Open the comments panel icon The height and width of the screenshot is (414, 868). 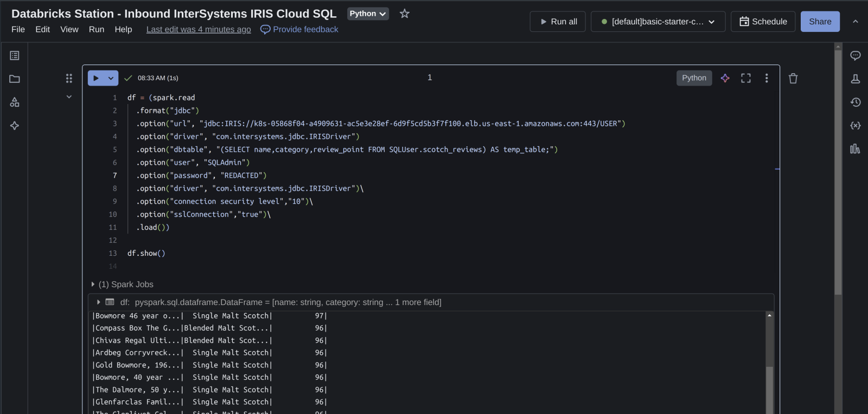coord(855,56)
